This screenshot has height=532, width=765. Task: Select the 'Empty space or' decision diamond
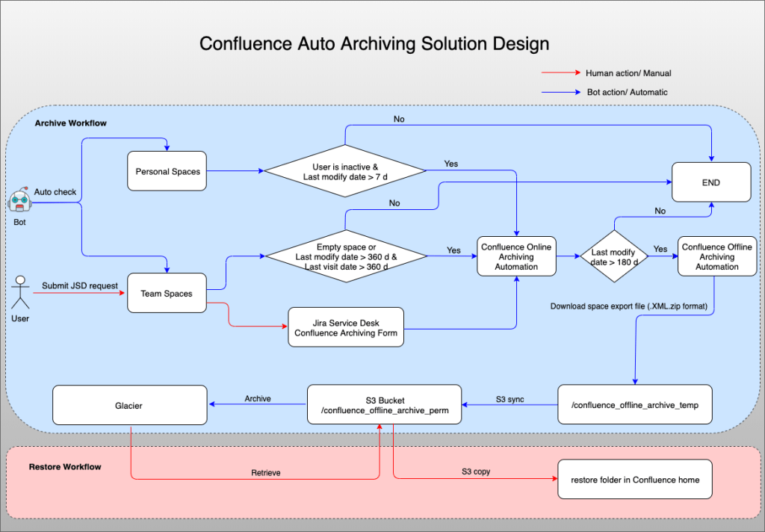pos(345,256)
